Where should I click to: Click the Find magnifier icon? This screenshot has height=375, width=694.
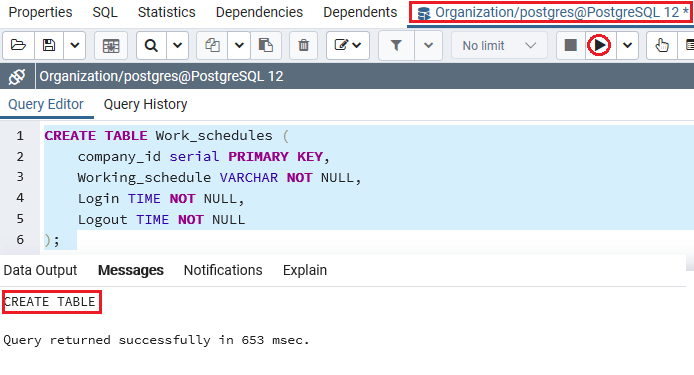[151, 45]
